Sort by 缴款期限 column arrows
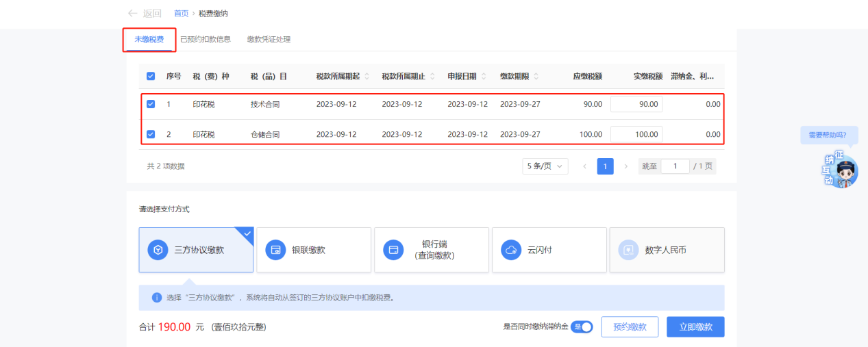 tap(536, 76)
